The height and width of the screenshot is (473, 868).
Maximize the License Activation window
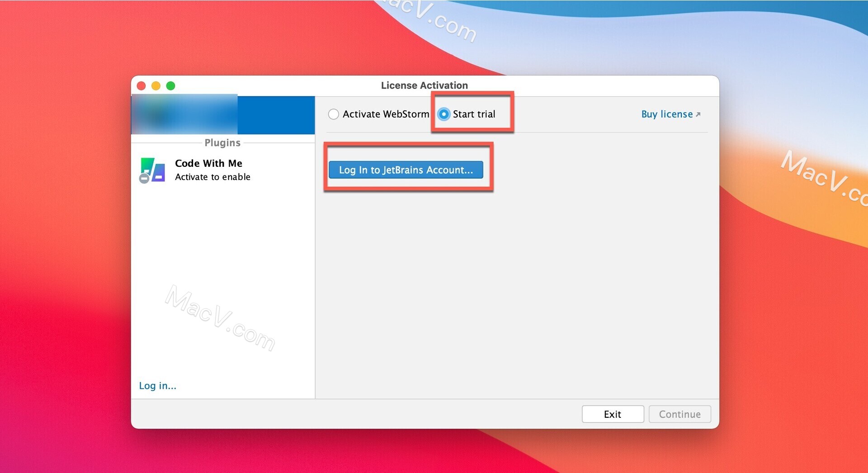[x=170, y=86]
